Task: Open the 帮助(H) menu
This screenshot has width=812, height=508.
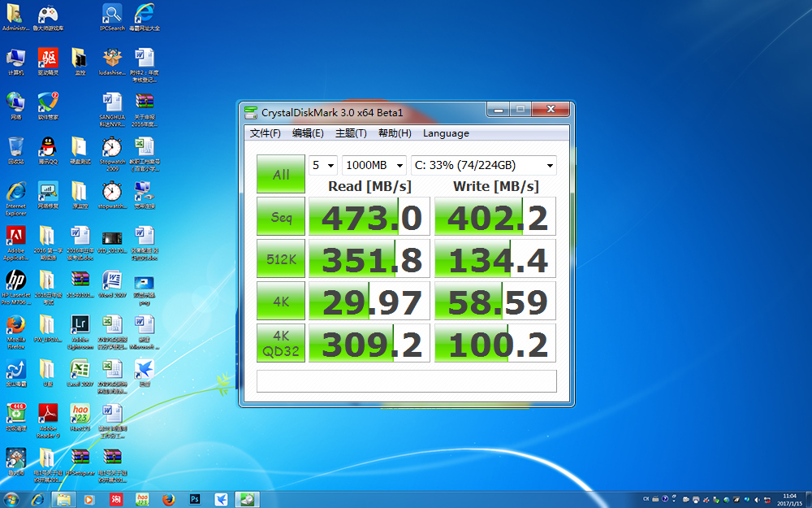Action: pos(395,133)
